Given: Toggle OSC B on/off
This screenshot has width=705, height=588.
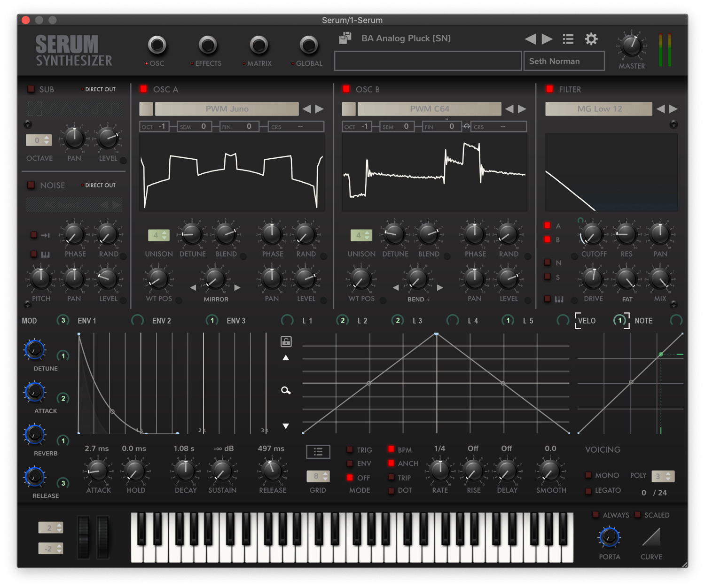Looking at the screenshot, I should click(x=346, y=89).
